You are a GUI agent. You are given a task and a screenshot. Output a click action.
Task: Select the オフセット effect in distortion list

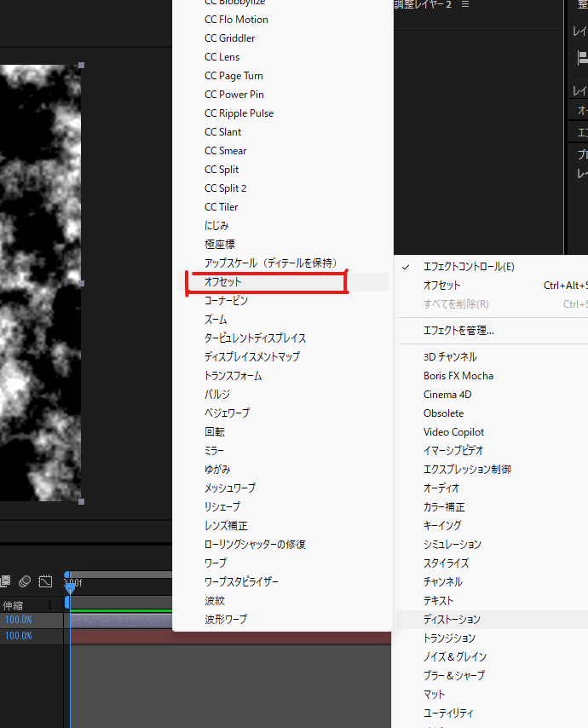point(223,282)
